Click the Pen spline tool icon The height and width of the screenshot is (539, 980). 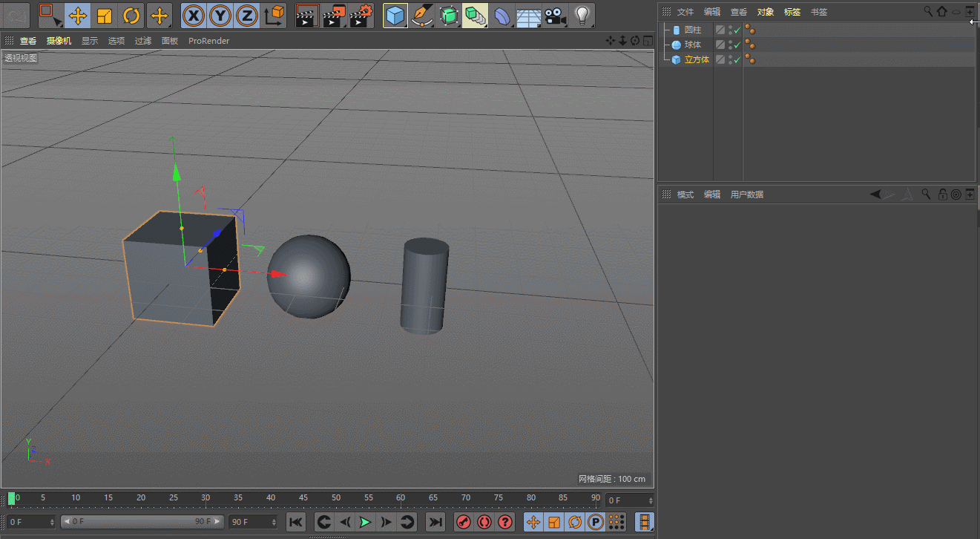click(422, 15)
